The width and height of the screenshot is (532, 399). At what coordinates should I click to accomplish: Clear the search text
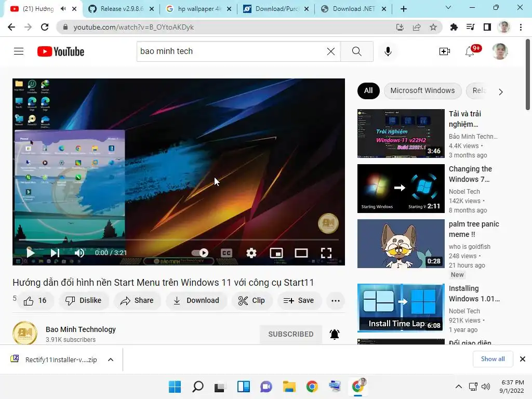[331, 51]
